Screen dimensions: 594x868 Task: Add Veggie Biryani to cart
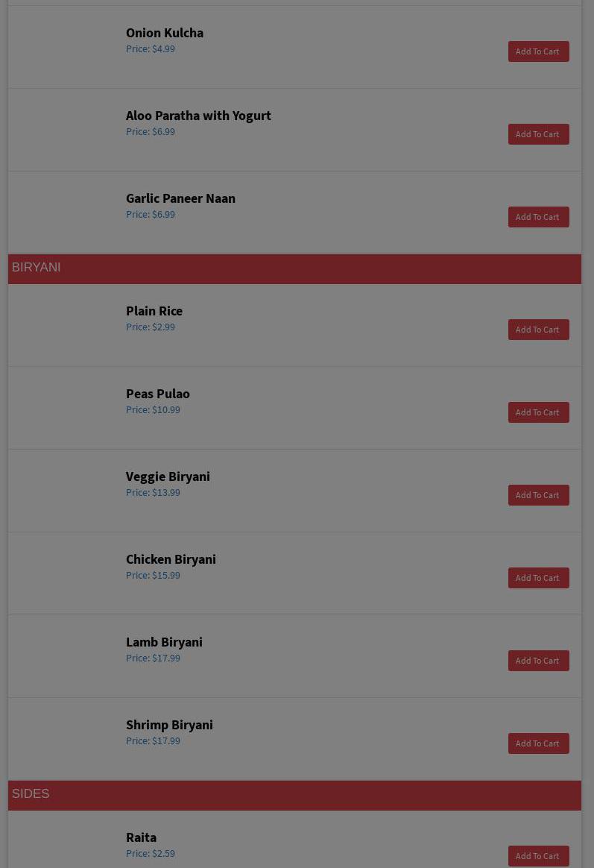(538, 495)
